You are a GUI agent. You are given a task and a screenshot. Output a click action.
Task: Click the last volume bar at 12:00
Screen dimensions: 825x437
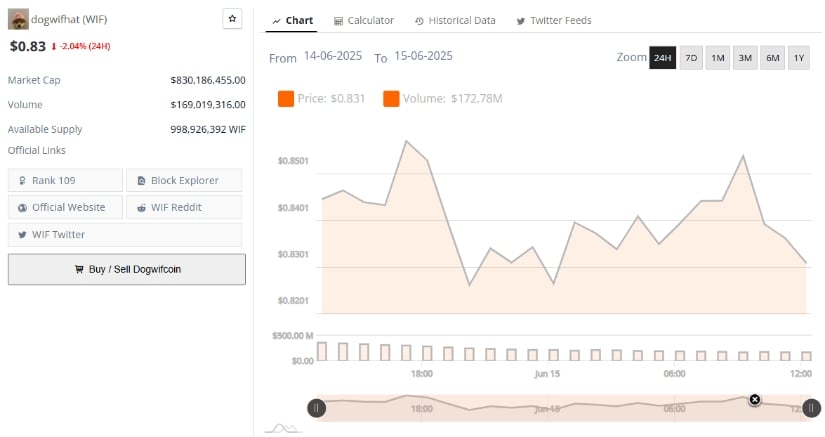tap(806, 356)
